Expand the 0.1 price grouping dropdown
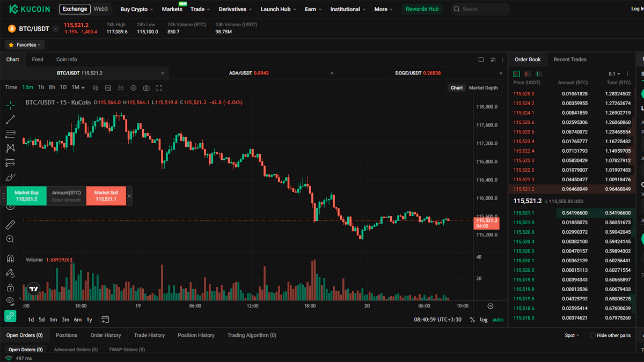Image resolution: width=644 pixels, height=362 pixels. 614,74
